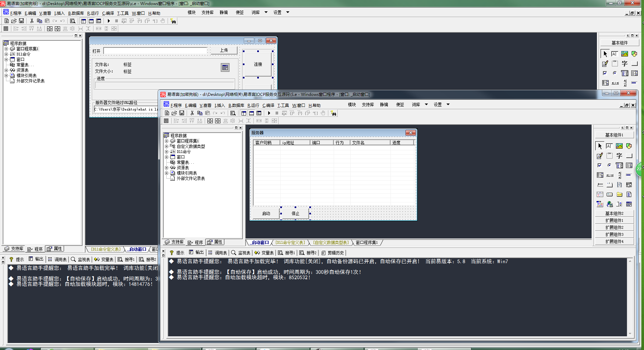Viewport: 644px width, 350px height.
Task: Click the 连接 button on background form
Action: coord(258,64)
